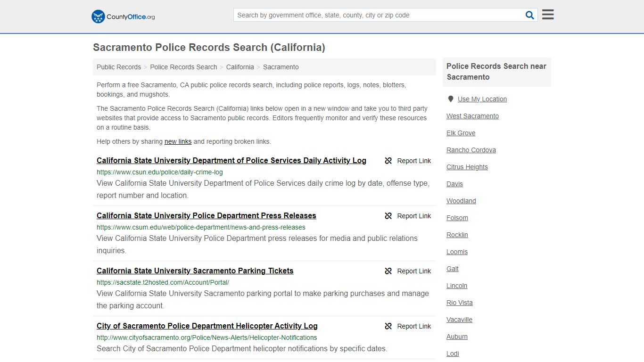Image resolution: width=644 pixels, height=362 pixels.
Task: Click broken-link icon for Parking Tickets
Action: [x=388, y=271]
